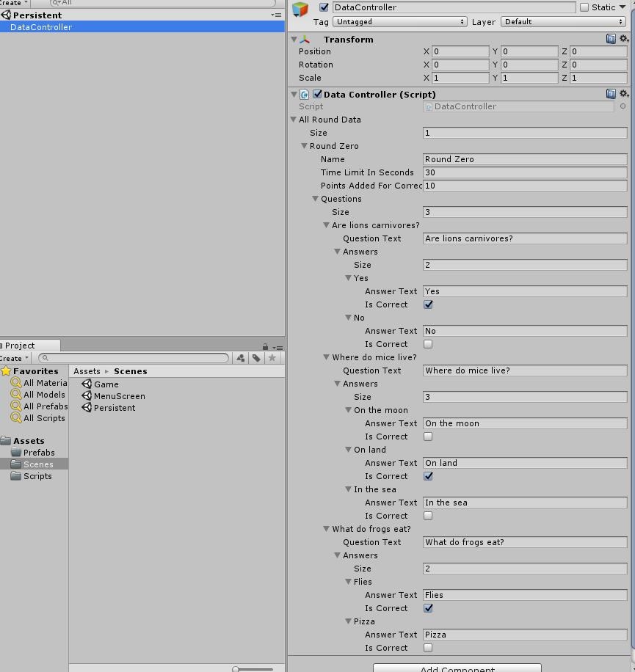This screenshot has width=635, height=672.
Task: Click the Time Limit In Seconds field
Action: [x=525, y=172]
